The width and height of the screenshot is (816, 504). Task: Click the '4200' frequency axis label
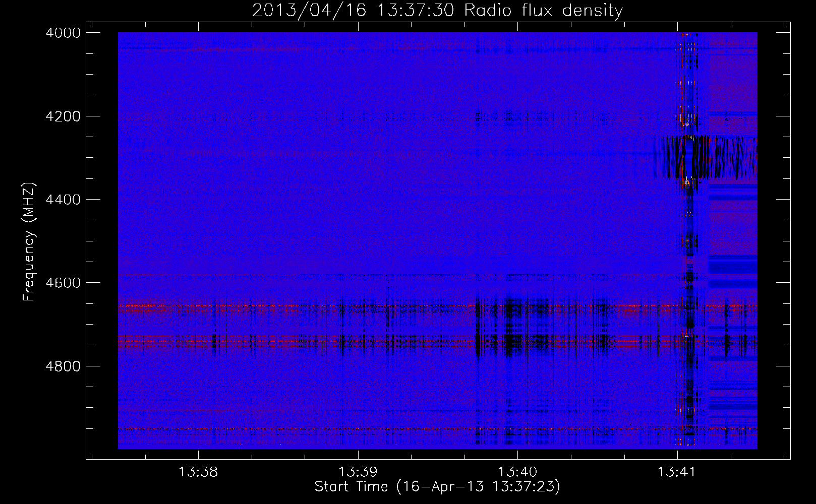63,116
